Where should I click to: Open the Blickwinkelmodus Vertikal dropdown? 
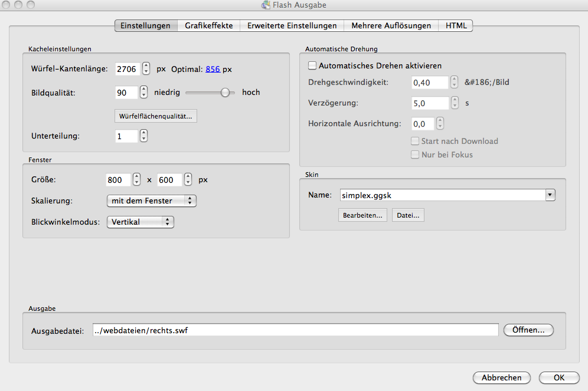(x=141, y=222)
